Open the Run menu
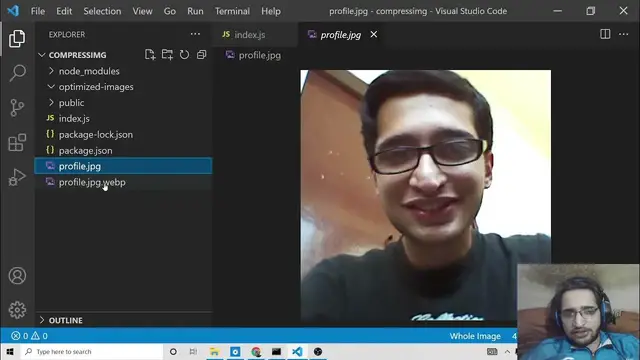The width and height of the screenshot is (640, 360). pyautogui.click(x=195, y=11)
